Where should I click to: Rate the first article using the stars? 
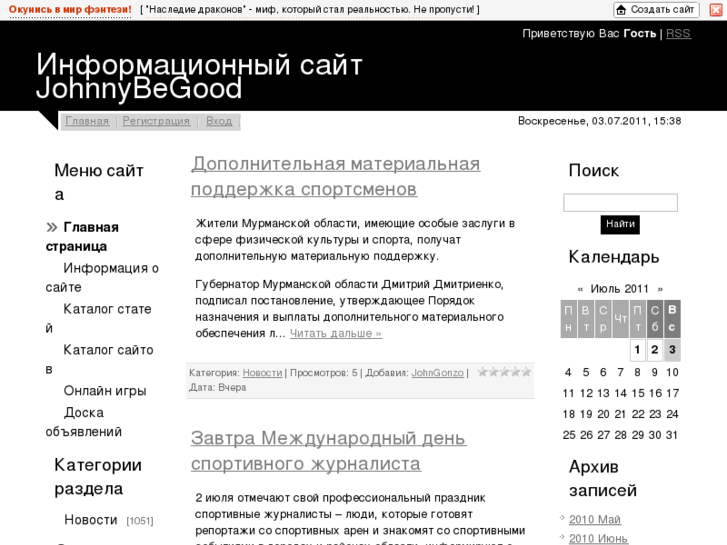tap(504, 372)
